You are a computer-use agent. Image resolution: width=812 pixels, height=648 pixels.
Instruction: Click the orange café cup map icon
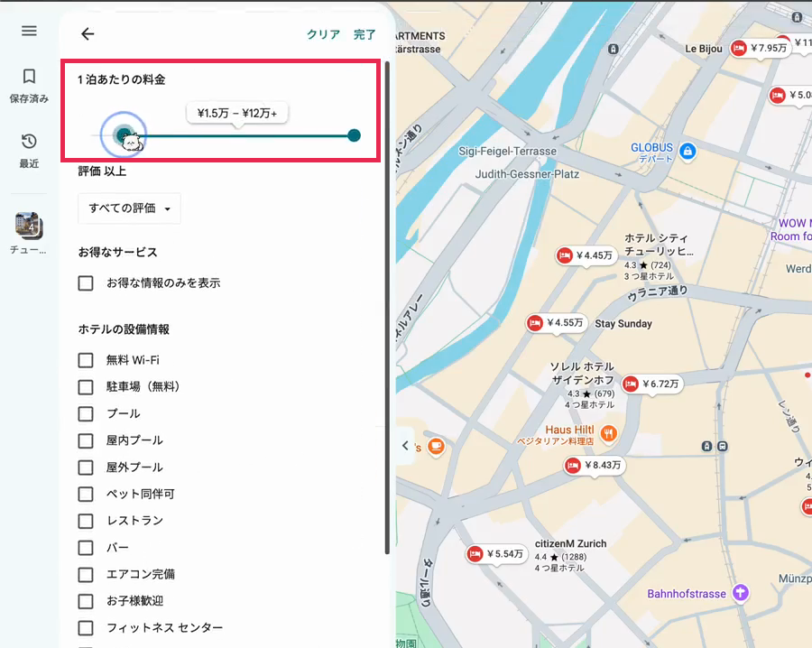point(436,446)
